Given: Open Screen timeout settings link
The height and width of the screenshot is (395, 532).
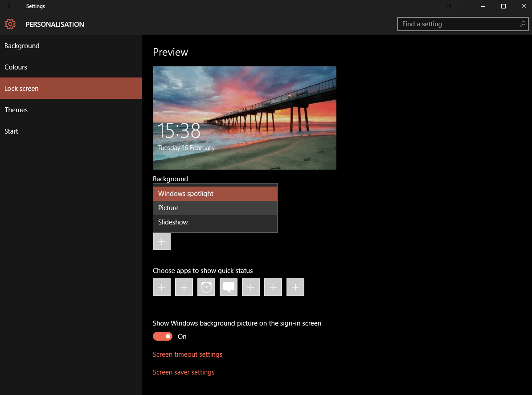Looking at the screenshot, I should click(x=187, y=354).
